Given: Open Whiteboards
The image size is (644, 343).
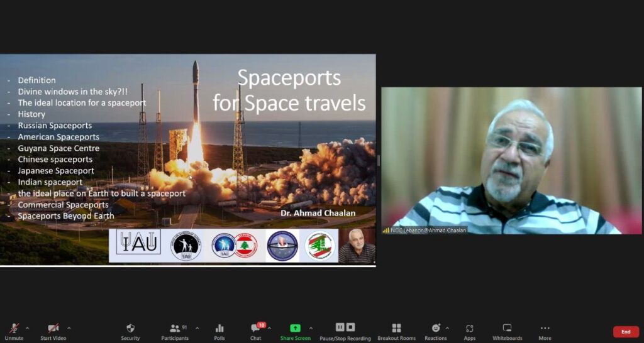Looking at the screenshot, I should click(508, 332).
